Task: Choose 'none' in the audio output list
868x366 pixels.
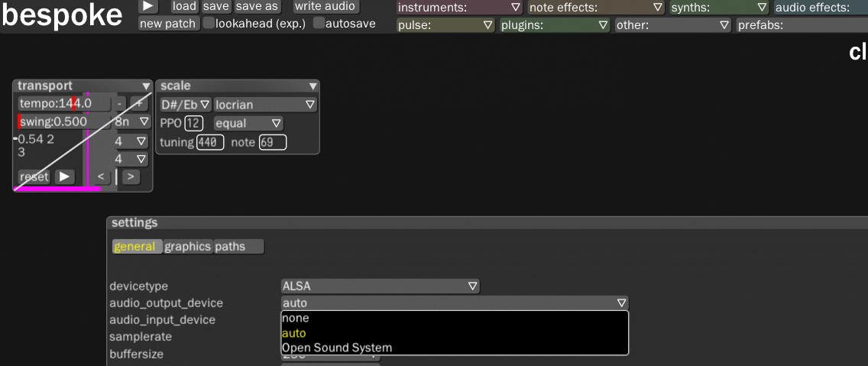Action: (296, 318)
